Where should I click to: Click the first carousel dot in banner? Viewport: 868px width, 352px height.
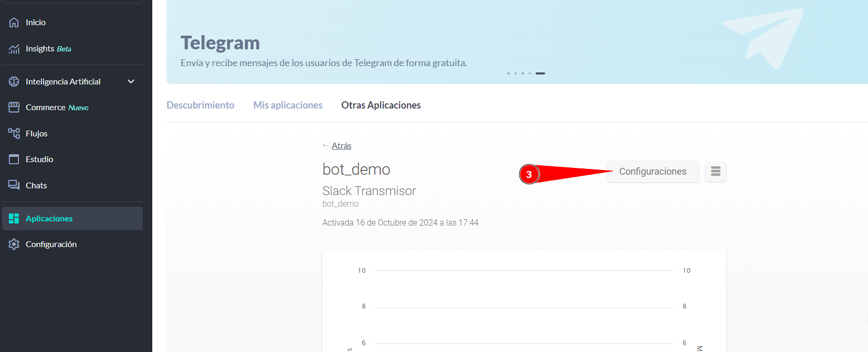point(508,73)
